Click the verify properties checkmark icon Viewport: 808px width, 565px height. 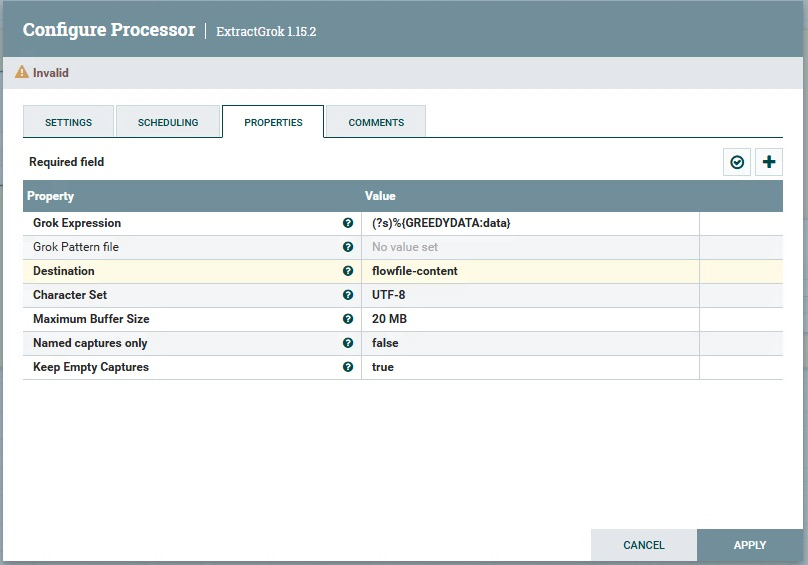[737, 162]
